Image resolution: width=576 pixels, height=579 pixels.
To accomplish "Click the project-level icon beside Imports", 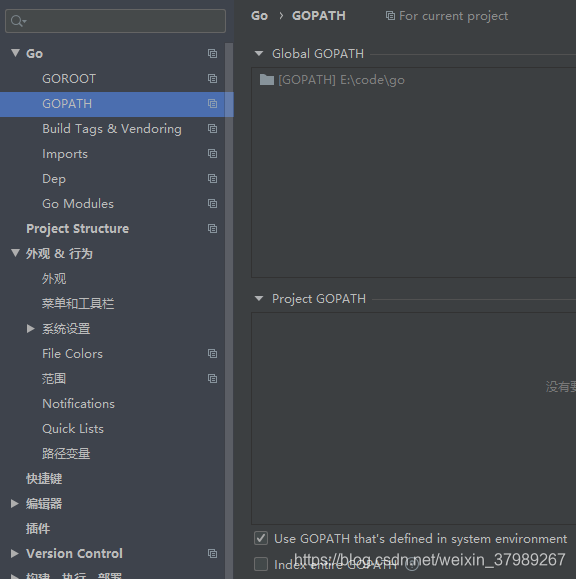I will pyautogui.click(x=212, y=154).
